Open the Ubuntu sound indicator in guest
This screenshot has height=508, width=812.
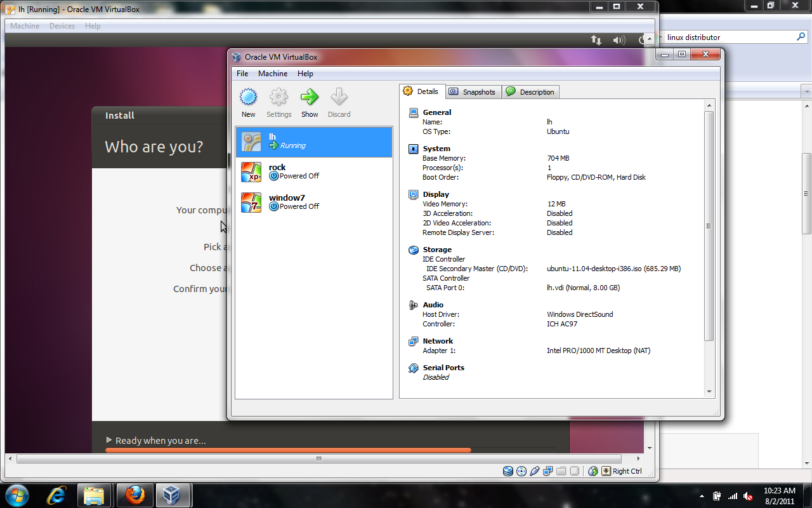click(x=619, y=40)
